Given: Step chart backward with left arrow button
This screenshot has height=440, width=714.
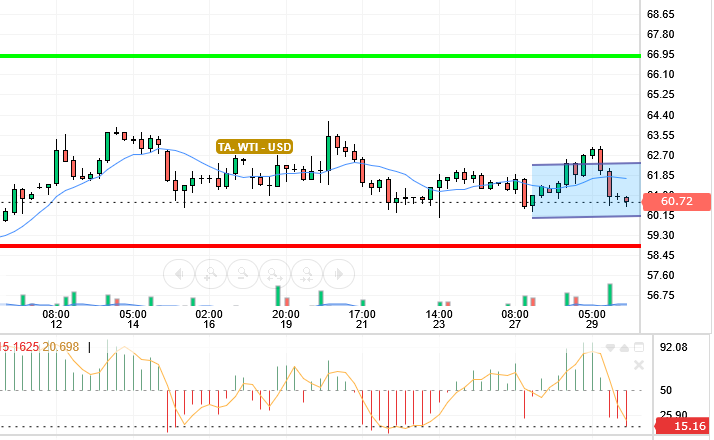Looking at the screenshot, I should [x=179, y=274].
